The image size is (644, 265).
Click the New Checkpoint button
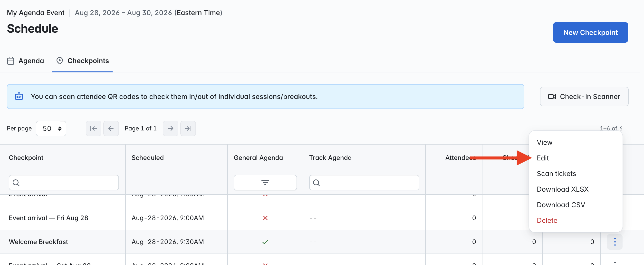click(590, 32)
